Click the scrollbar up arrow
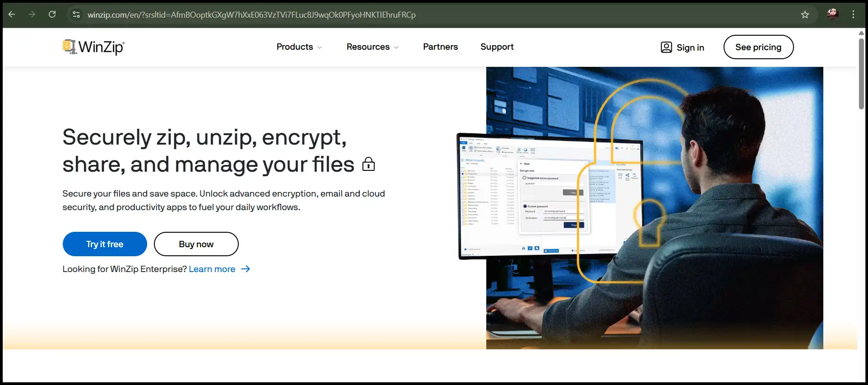Image resolution: width=868 pixels, height=385 pixels. coord(861,33)
